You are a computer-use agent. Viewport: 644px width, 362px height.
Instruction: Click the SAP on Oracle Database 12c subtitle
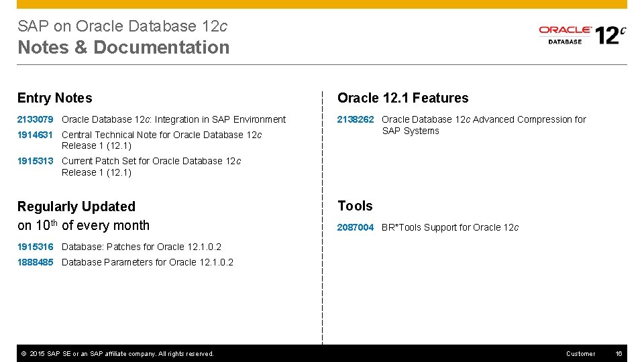[x=122, y=26]
